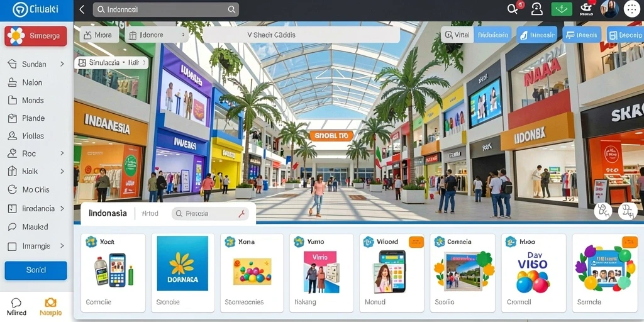Select the Noipio icon in bottom bar
This screenshot has height=322, width=644.
(50, 303)
